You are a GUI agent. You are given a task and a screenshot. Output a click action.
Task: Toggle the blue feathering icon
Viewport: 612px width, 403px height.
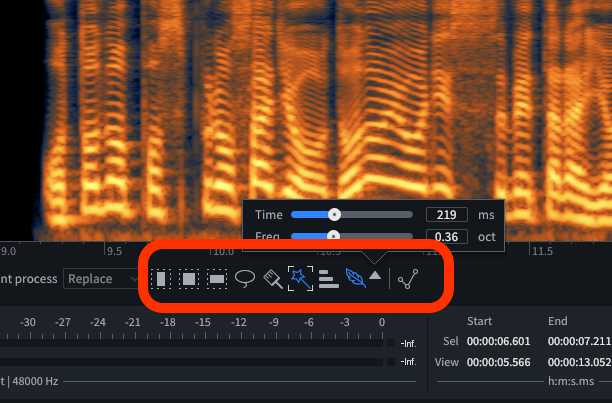(x=355, y=279)
